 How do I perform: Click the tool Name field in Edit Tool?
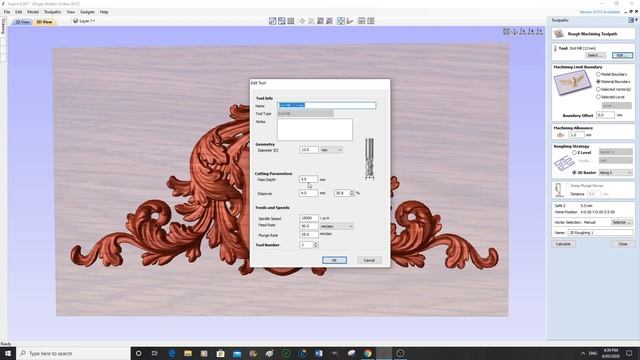(327, 105)
